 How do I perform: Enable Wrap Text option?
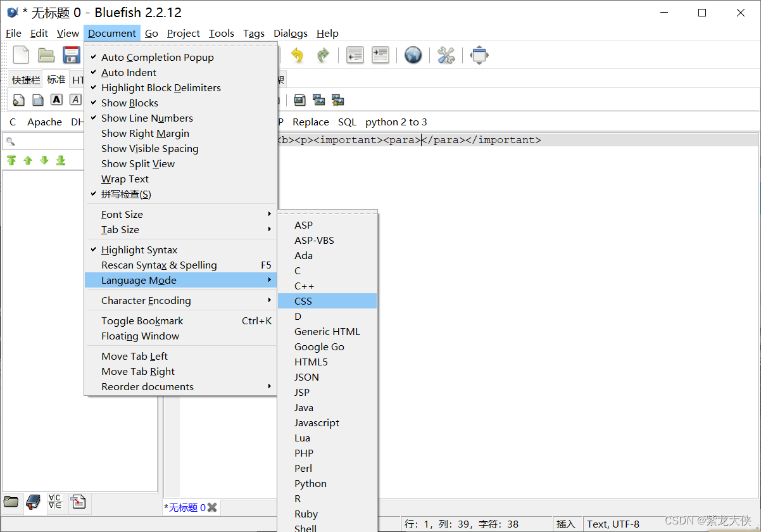click(x=180, y=179)
